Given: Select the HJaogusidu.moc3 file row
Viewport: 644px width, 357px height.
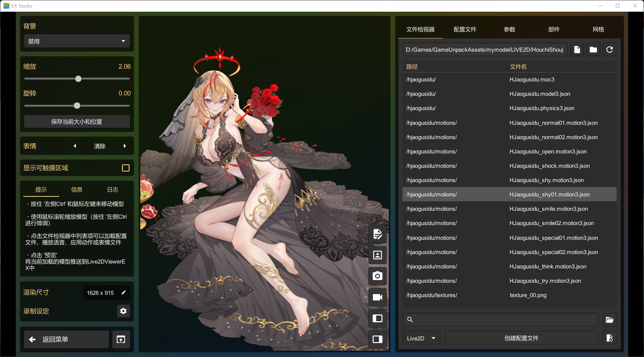Looking at the screenshot, I should tap(510, 80).
